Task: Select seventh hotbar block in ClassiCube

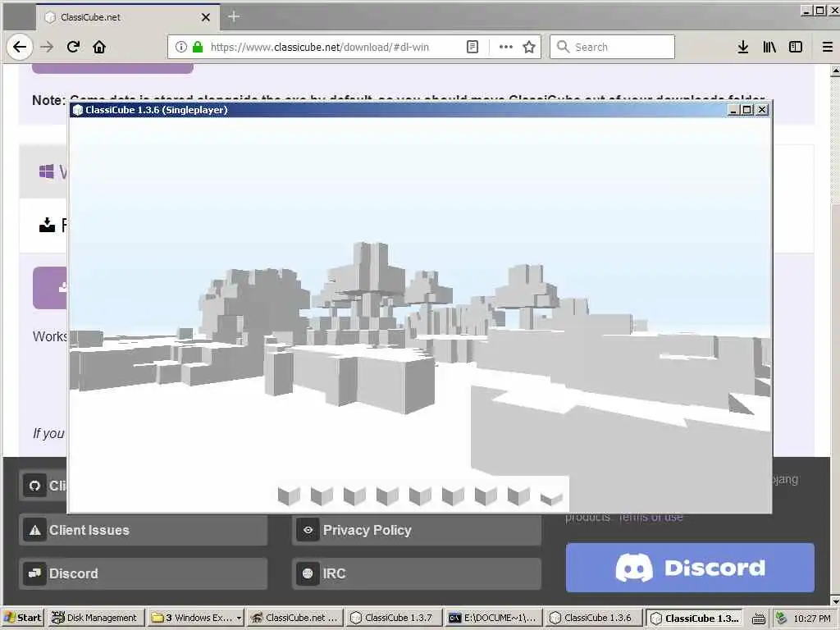Action: [x=486, y=495]
